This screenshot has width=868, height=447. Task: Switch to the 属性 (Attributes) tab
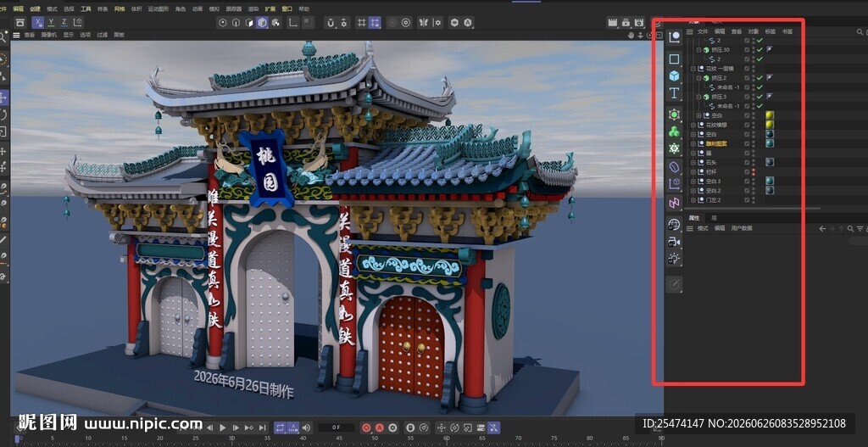[693, 218]
